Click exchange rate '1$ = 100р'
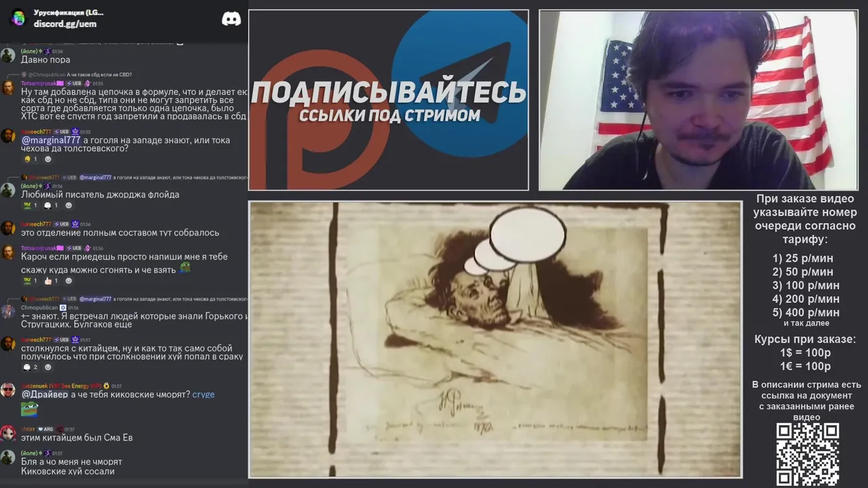This screenshot has height=488, width=868. pyautogui.click(x=806, y=353)
